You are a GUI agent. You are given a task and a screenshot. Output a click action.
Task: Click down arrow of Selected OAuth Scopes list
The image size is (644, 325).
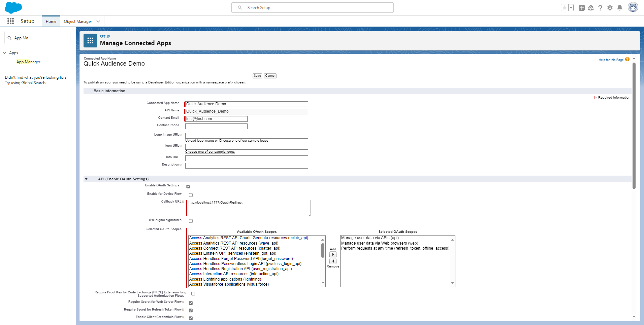click(x=452, y=283)
